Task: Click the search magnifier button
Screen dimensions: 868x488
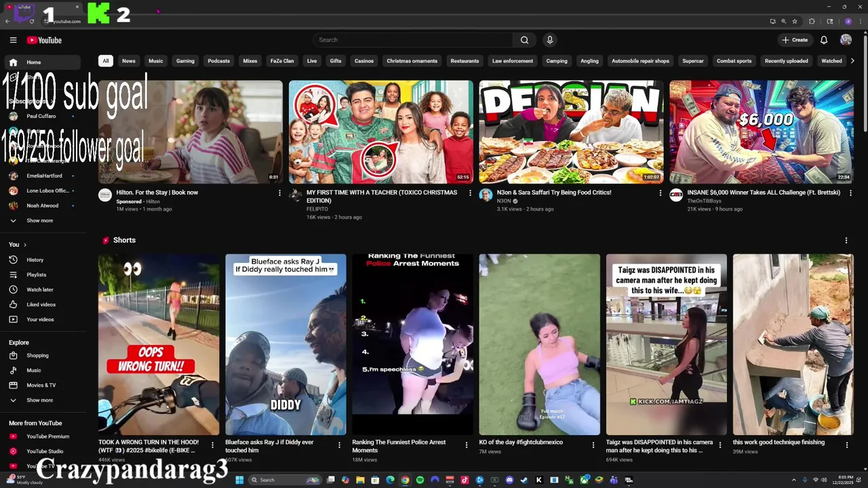Action: pos(524,40)
